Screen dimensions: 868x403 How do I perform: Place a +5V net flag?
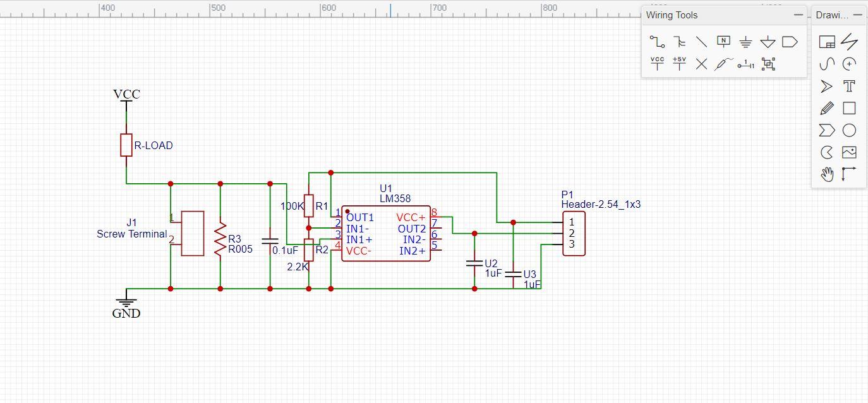click(679, 63)
